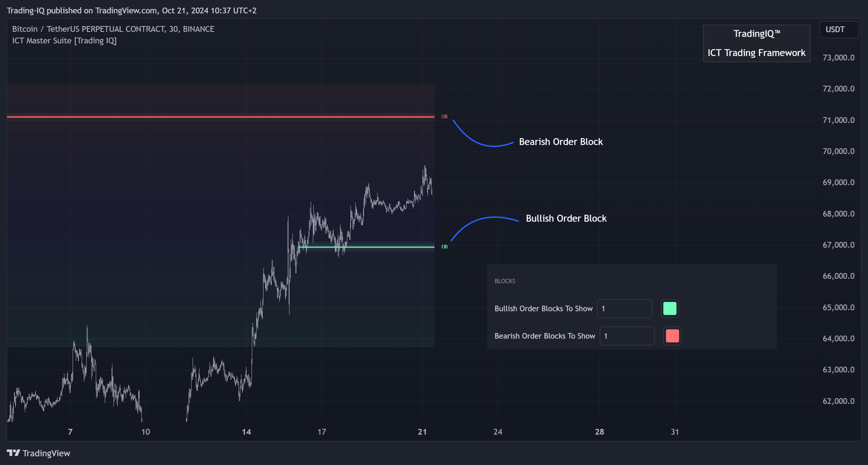The width and height of the screenshot is (868, 465).
Task: Click the 69,000.0 price axis label
Action: click(838, 182)
